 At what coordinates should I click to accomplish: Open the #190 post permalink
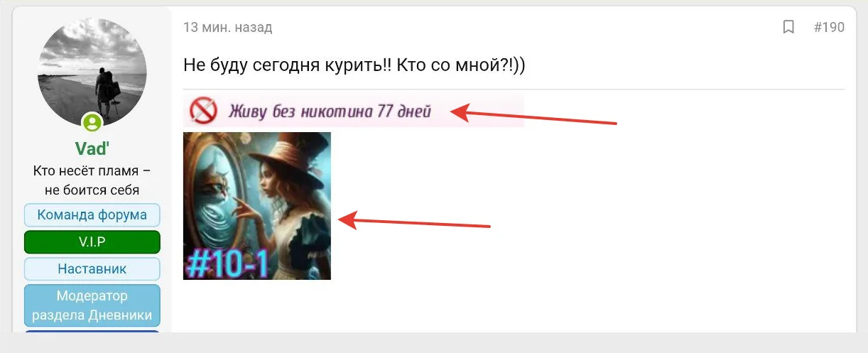point(829,28)
